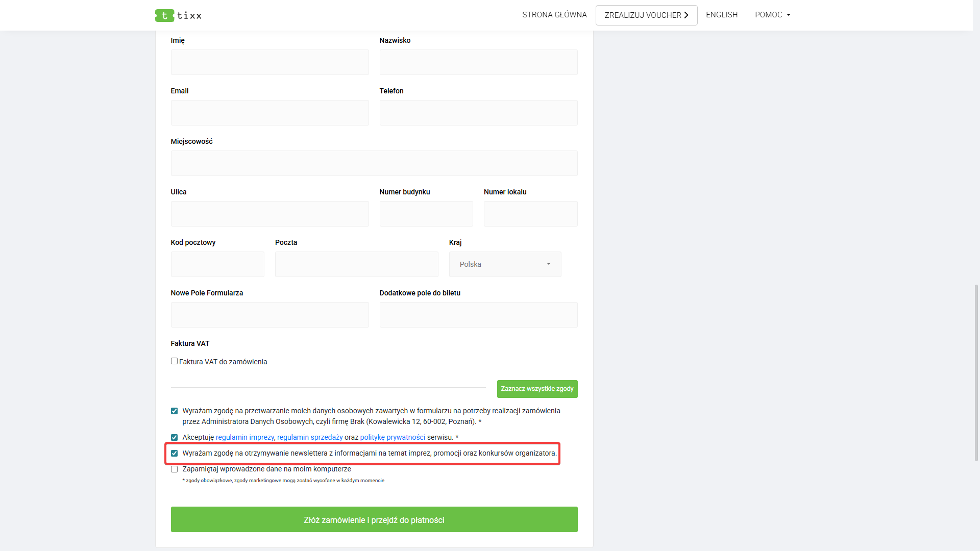Open the regulamin sprzedaży link

tap(310, 437)
